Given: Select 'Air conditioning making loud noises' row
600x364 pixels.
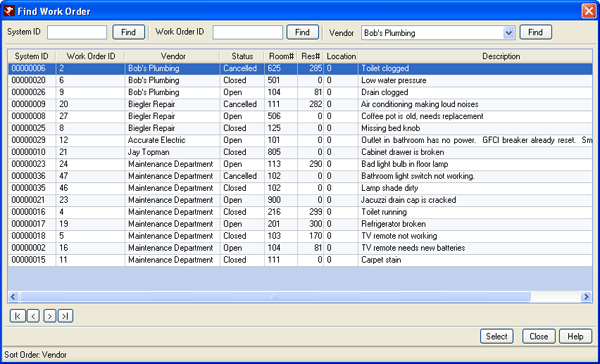Looking at the screenshot, I should point(300,104).
